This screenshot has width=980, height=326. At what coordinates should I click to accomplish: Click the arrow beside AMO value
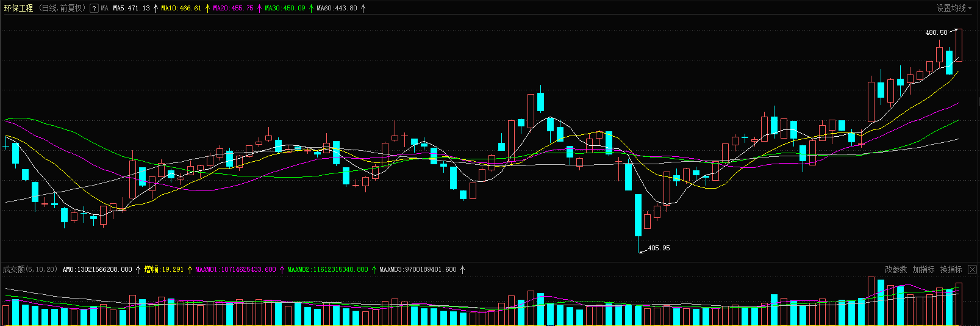coord(138,269)
